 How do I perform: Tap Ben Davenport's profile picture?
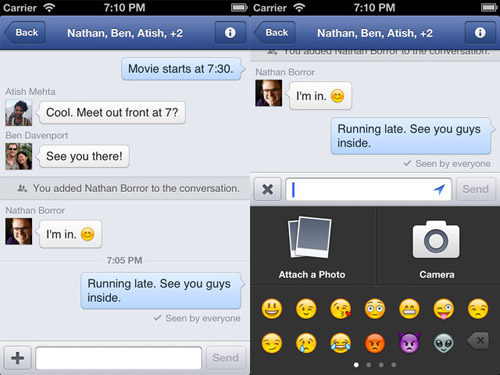coord(19,156)
